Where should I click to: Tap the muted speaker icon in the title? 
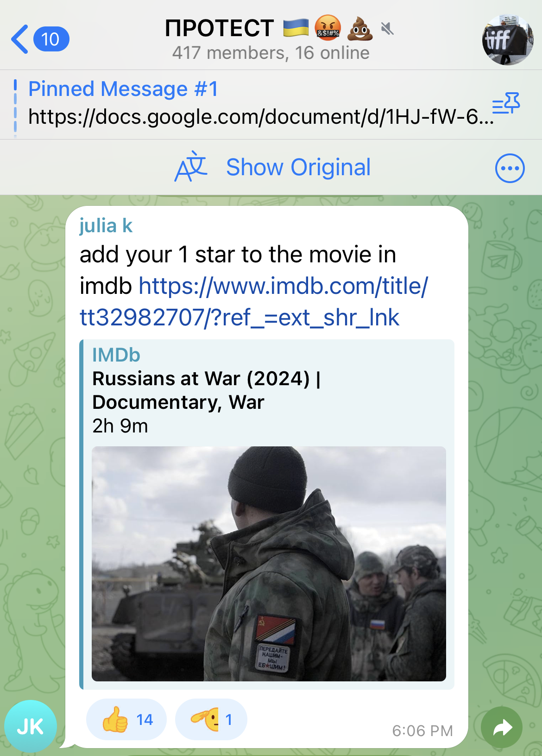[387, 29]
